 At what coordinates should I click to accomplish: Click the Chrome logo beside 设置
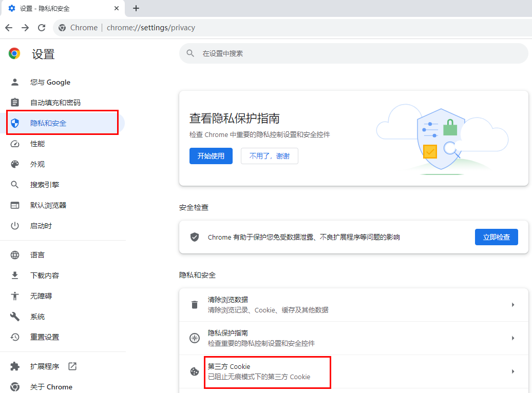[14, 53]
